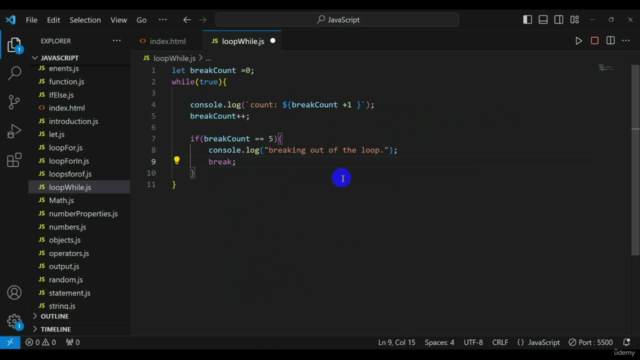Go back with the left arrow
This screenshot has height=360, width=640.
[x=187, y=20]
